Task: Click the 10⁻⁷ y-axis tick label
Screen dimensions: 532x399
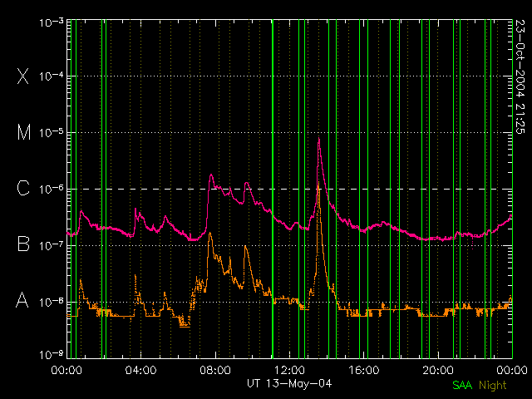Action: [x=52, y=245]
